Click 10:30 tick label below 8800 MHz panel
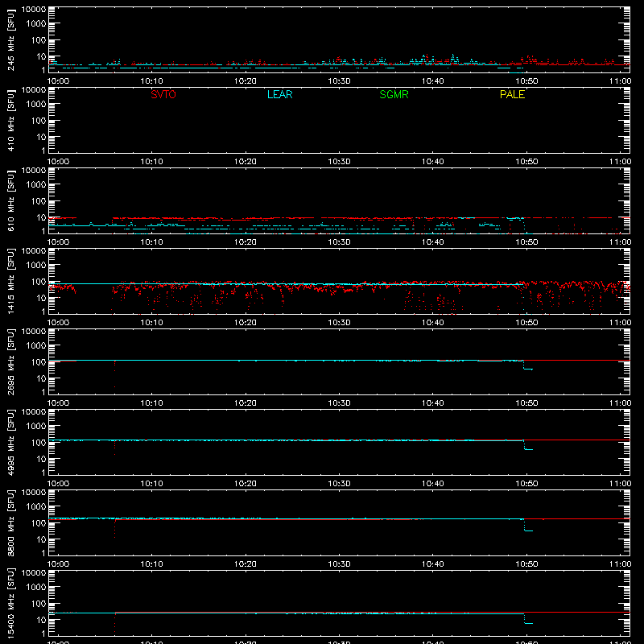This screenshot has width=644, height=644. pyautogui.click(x=339, y=564)
